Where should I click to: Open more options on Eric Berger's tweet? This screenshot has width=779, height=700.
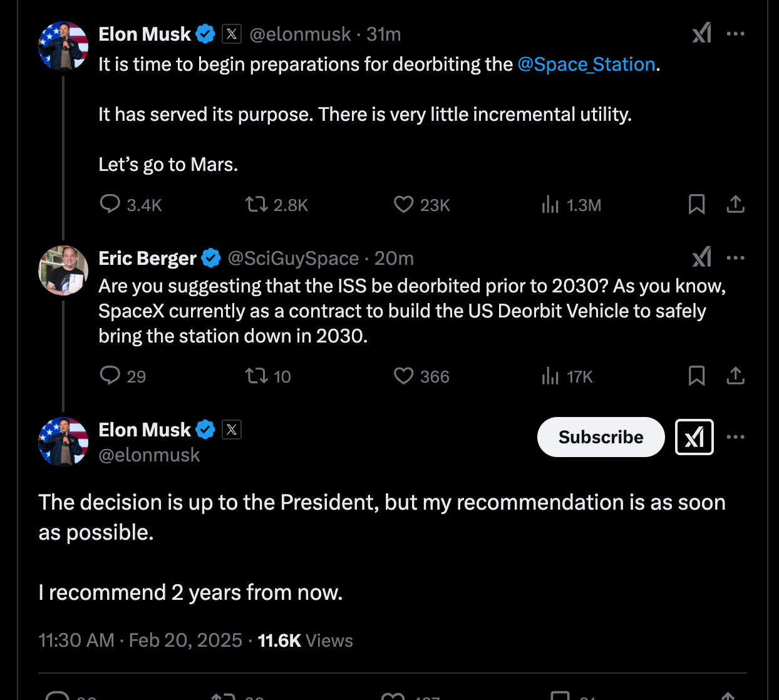735,257
